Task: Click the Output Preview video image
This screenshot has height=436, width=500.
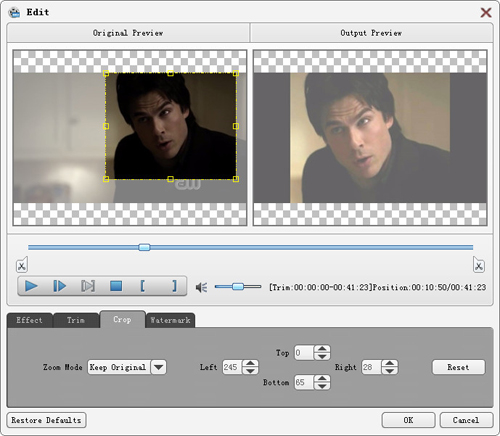Action: click(x=370, y=138)
